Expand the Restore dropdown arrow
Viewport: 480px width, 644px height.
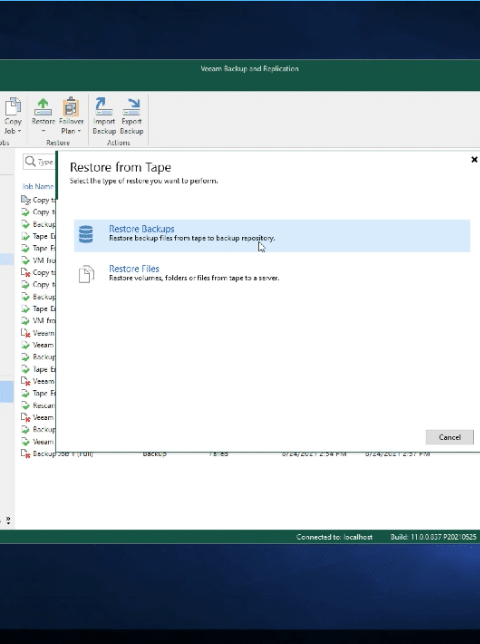[43, 131]
